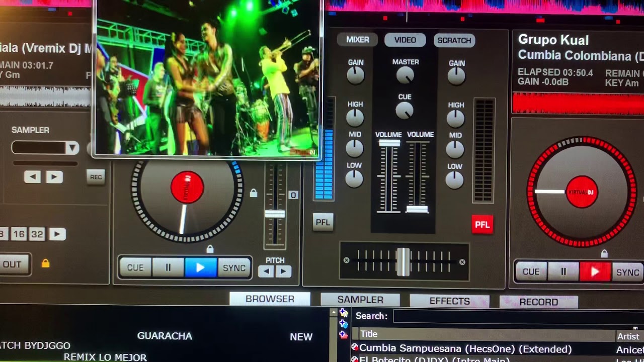Screen dimensions: 644x362
Task: Click the MASTER volume knob
Action: pos(405,75)
